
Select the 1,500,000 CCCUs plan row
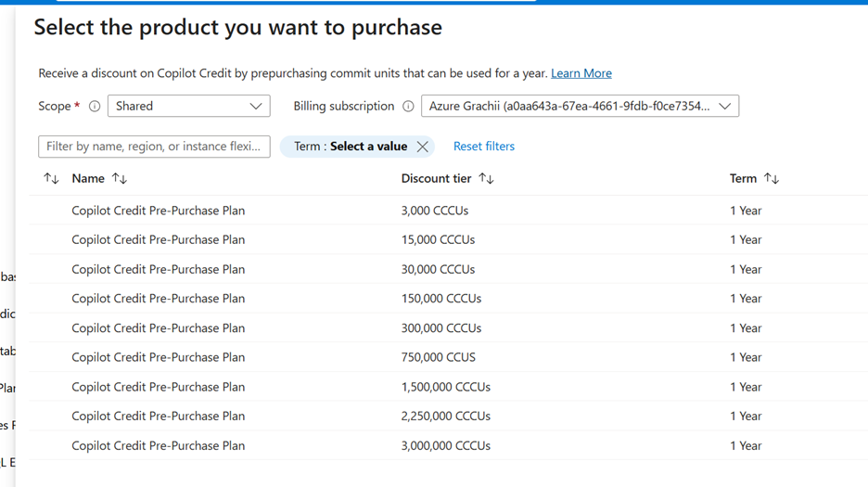coord(449,387)
